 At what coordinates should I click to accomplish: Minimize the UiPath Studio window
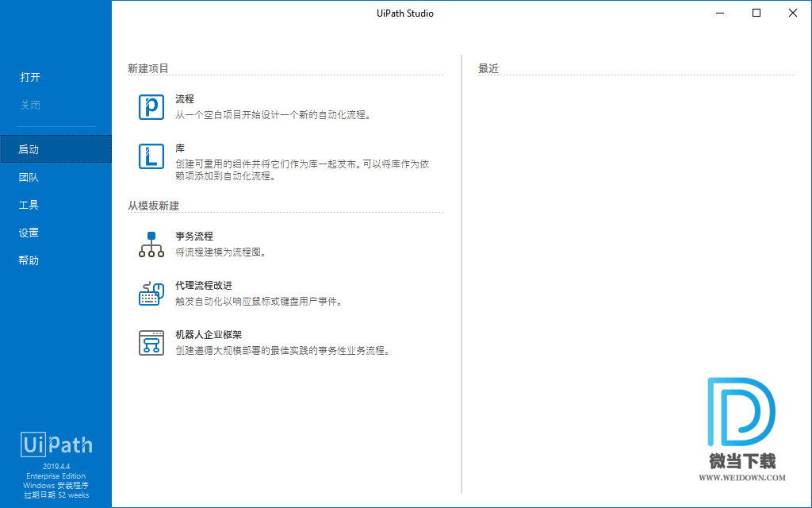720,13
